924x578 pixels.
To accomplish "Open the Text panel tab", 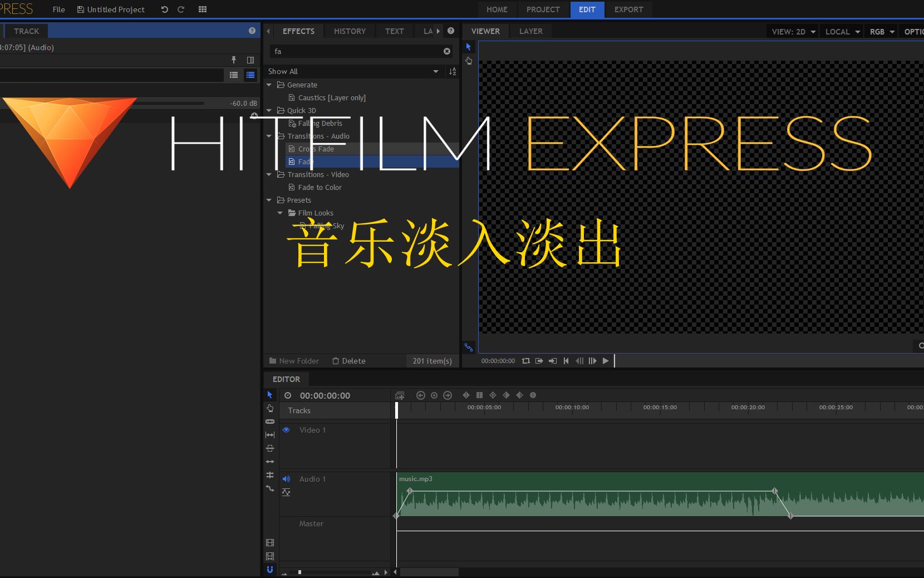I will [394, 31].
